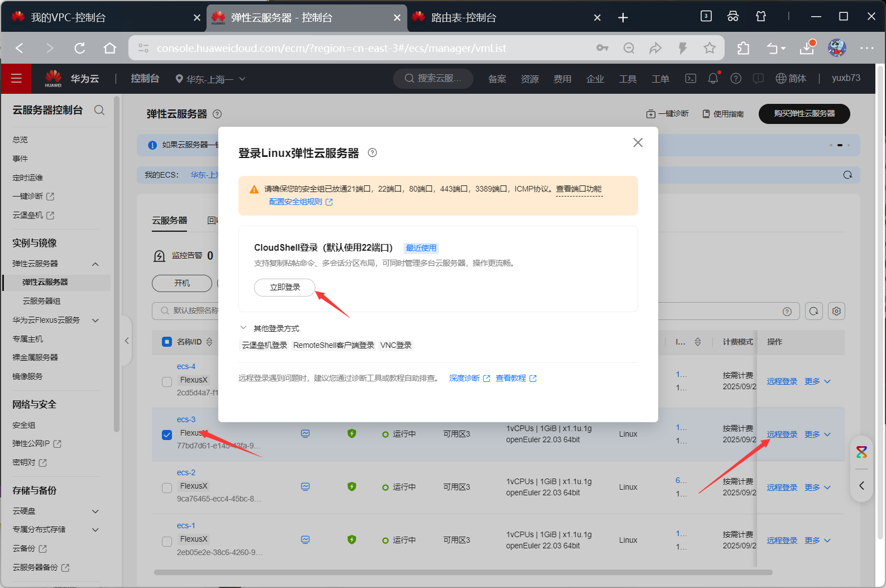Open the 资源 menu
This screenshot has height=588, width=886.
[530, 79]
